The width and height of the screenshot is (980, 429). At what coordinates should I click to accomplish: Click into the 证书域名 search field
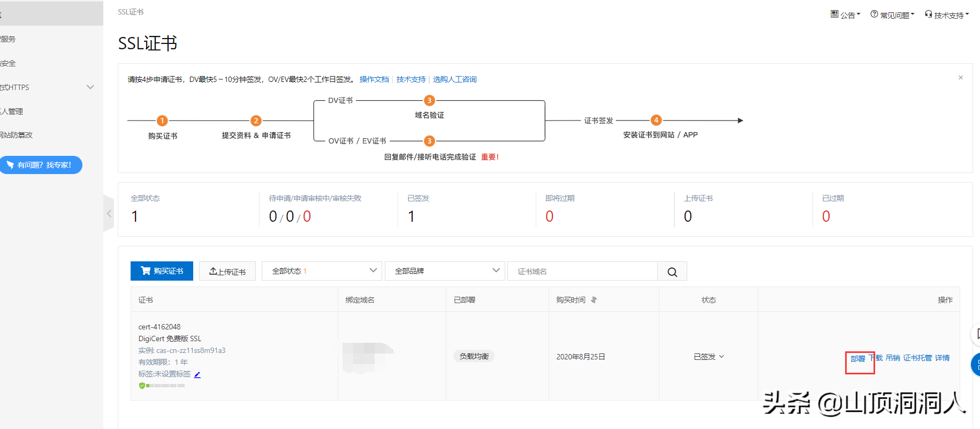(x=582, y=272)
